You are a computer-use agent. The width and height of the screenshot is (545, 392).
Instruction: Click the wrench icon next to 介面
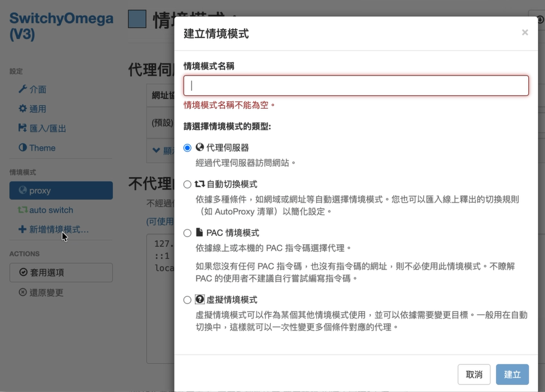(23, 89)
